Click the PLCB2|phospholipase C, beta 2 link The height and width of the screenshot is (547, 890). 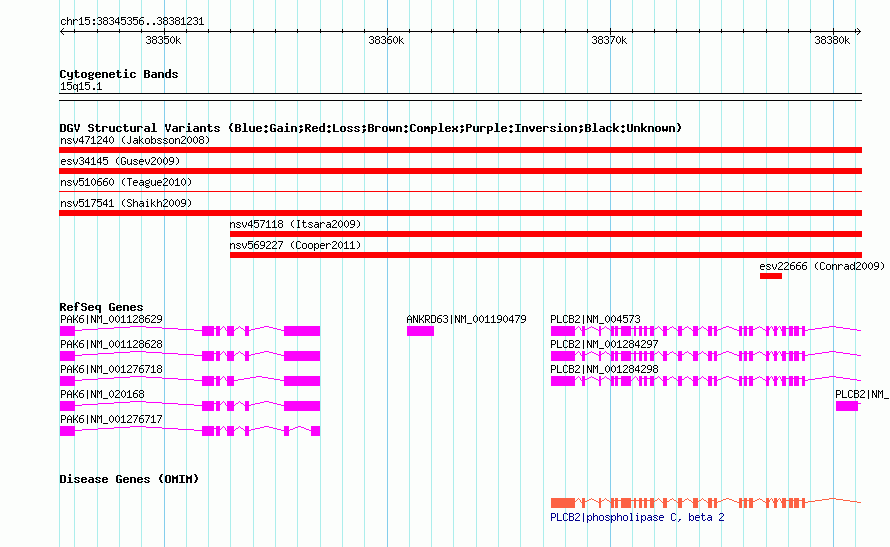tap(637, 517)
